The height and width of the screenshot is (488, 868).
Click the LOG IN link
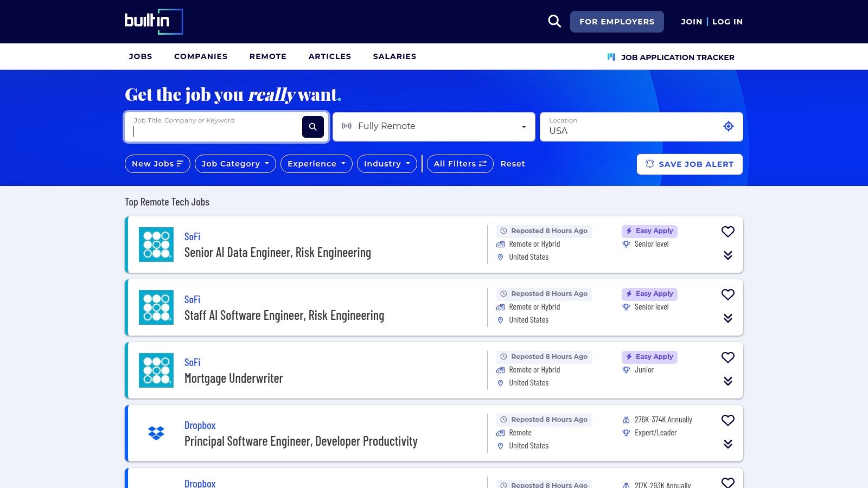point(727,22)
